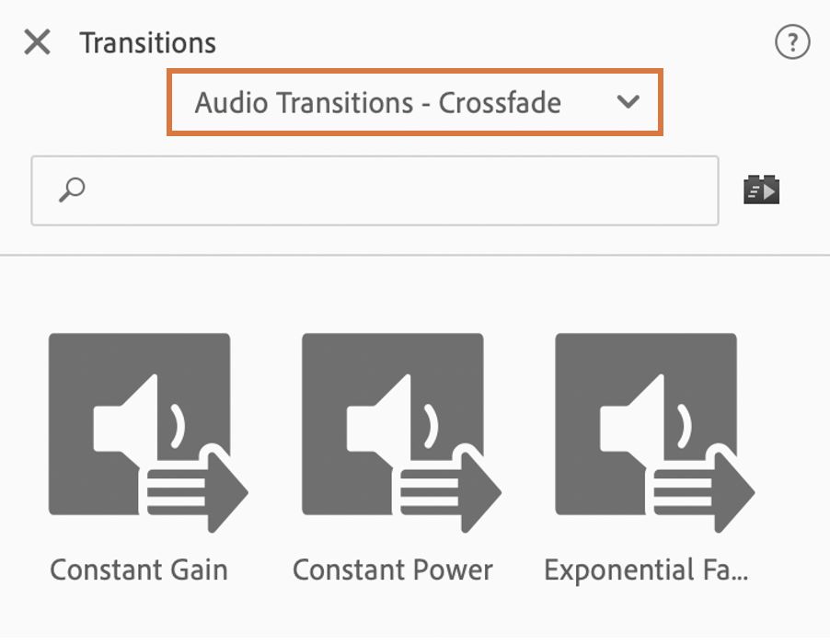The height and width of the screenshot is (644, 830).
Task: Open the help question mark icon
Action: point(792,42)
